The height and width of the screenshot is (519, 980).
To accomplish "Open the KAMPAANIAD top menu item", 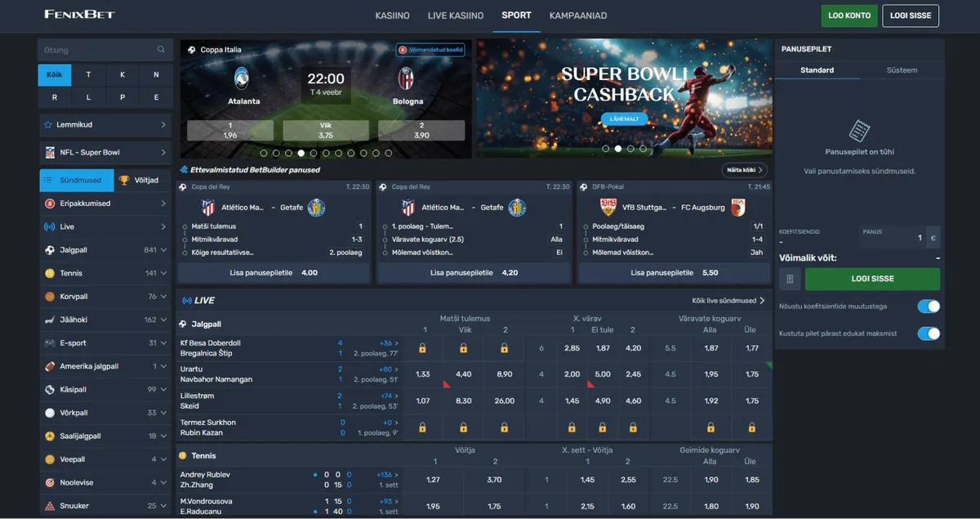I will pyautogui.click(x=578, y=16).
